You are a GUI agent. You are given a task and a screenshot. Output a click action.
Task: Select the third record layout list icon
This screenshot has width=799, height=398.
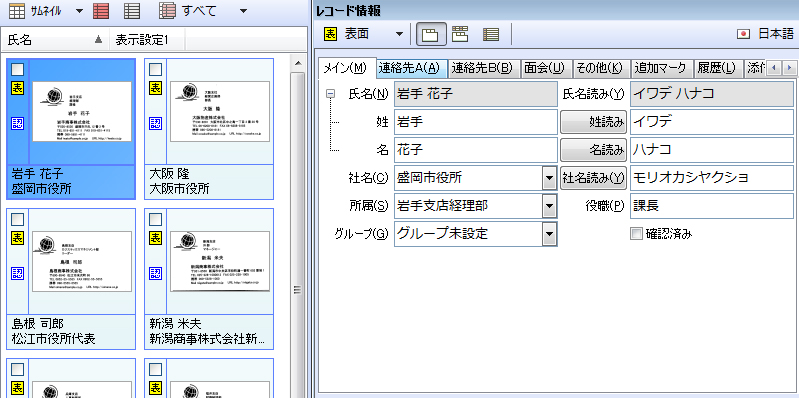(x=491, y=34)
